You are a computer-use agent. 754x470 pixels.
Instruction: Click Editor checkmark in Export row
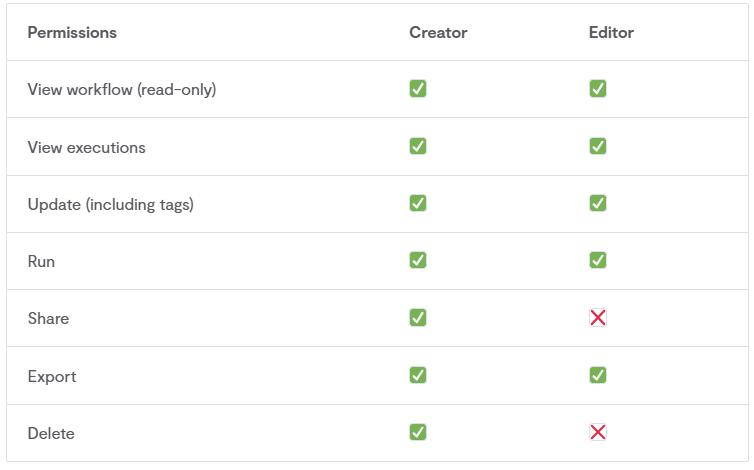point(598,375)
